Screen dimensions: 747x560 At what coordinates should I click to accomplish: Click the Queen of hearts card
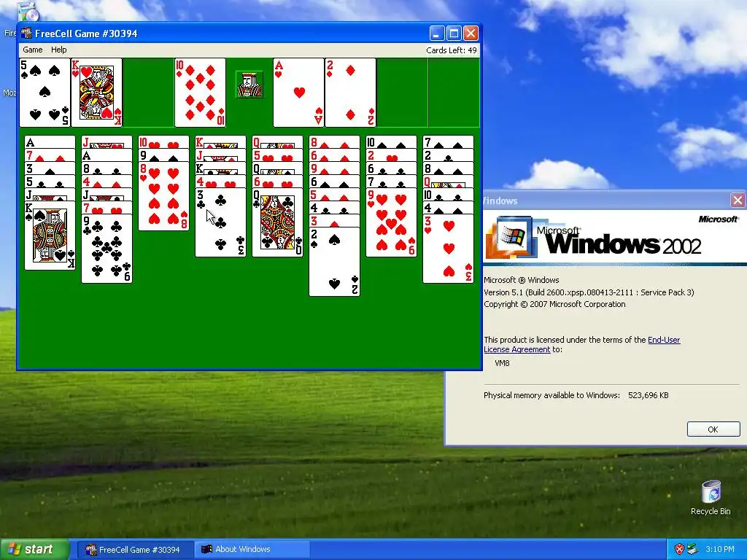click(277, 142)
